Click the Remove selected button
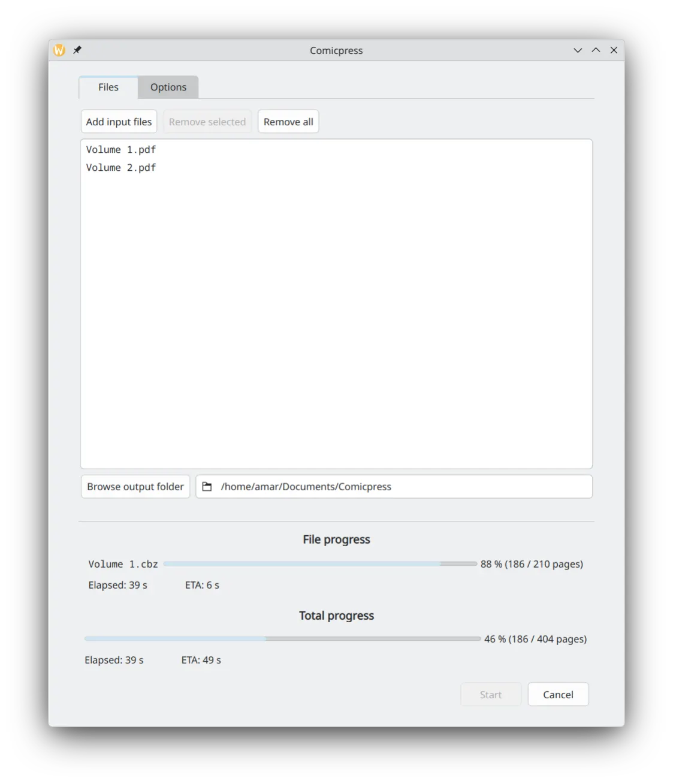The width and height of the screenshot is (673, 784). coord(207,122)
